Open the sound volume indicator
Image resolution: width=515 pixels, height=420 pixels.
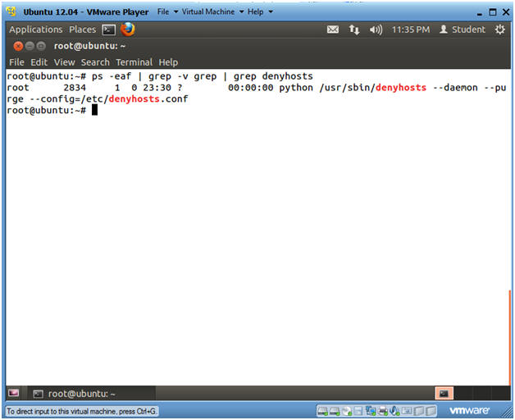point(376,30)
